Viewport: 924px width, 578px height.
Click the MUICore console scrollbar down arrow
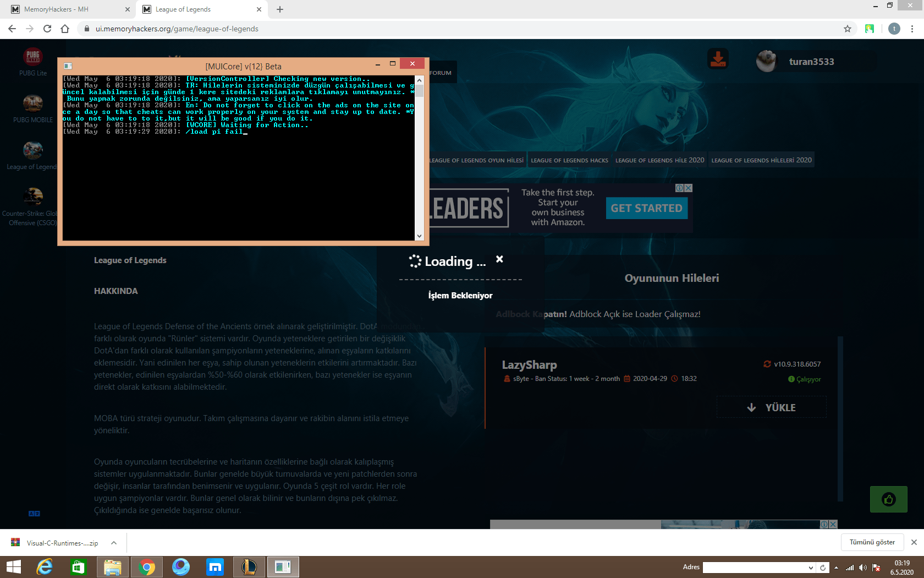(x=419, y=236)
